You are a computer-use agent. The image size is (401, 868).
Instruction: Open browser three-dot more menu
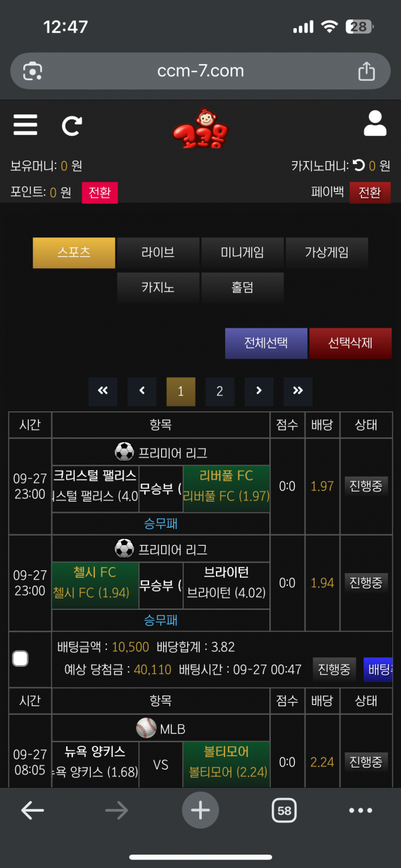click(x=360, y=810)
